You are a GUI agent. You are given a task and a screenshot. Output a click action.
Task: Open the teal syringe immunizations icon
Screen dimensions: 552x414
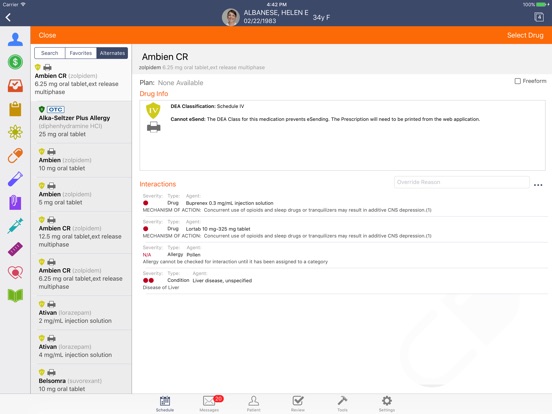(x=15, y=226)
